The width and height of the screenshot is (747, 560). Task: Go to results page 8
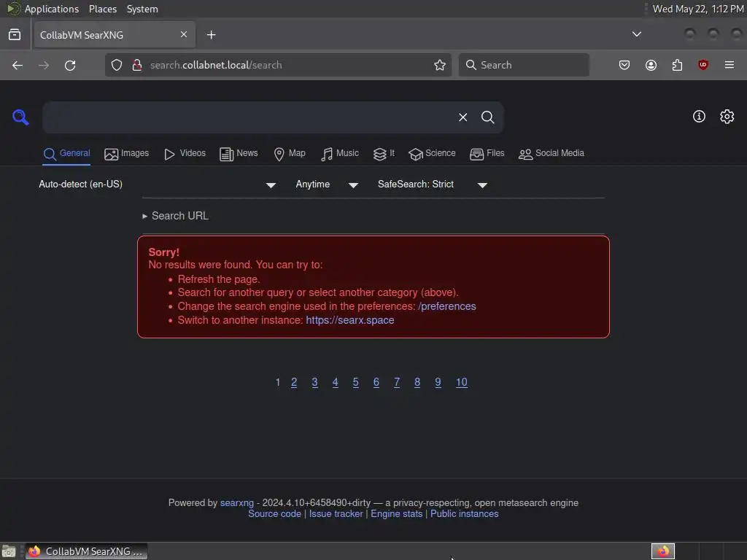(x=417, y=382)
